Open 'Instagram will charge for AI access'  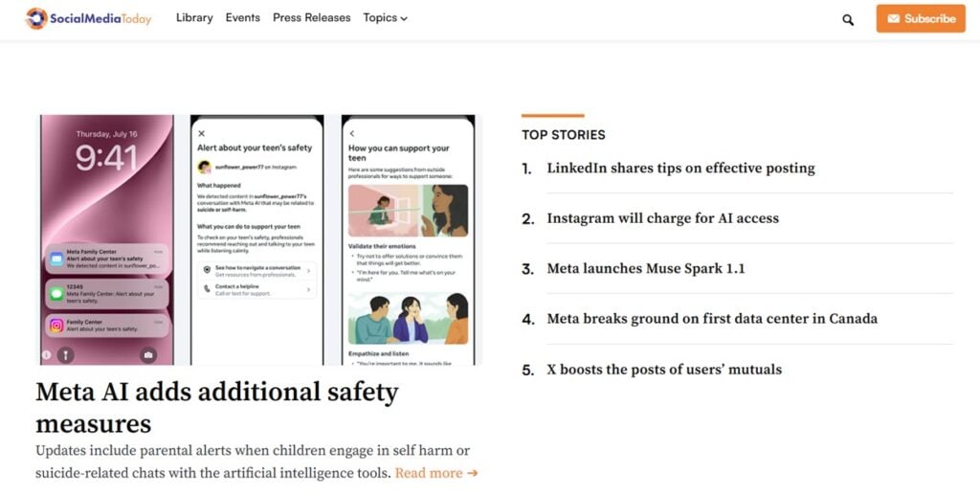[662, 218]
